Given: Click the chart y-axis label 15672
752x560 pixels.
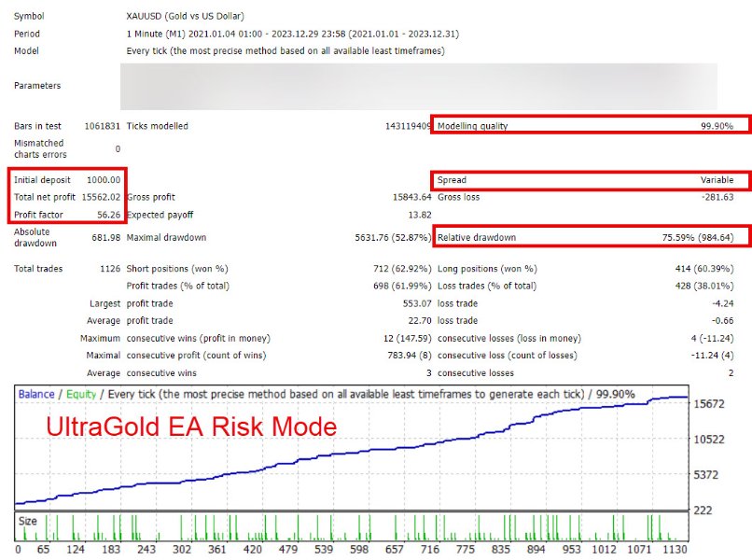Looking at the screenshot, I should (x=709, y=404).
